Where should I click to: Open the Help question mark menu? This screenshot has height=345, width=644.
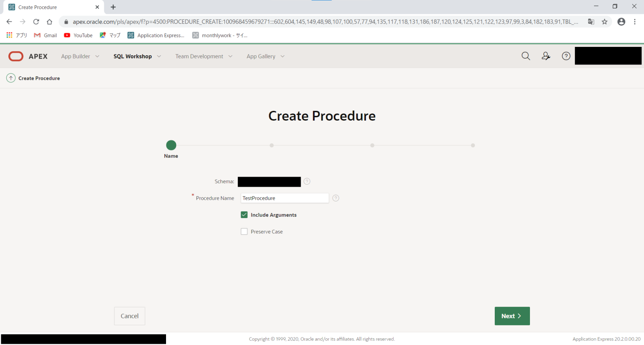[x=566, y=56]
